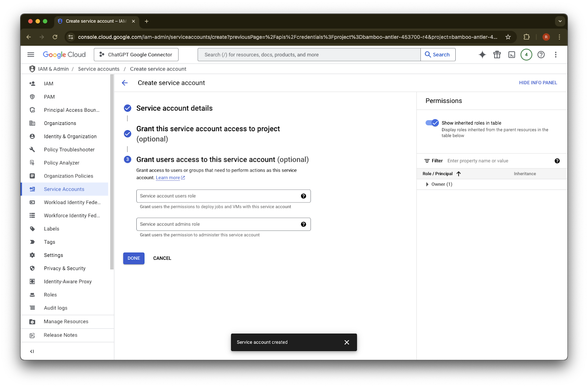Expand the Owner (1) role row
Viewport: 588px width, 387px height.
point(427,184)
